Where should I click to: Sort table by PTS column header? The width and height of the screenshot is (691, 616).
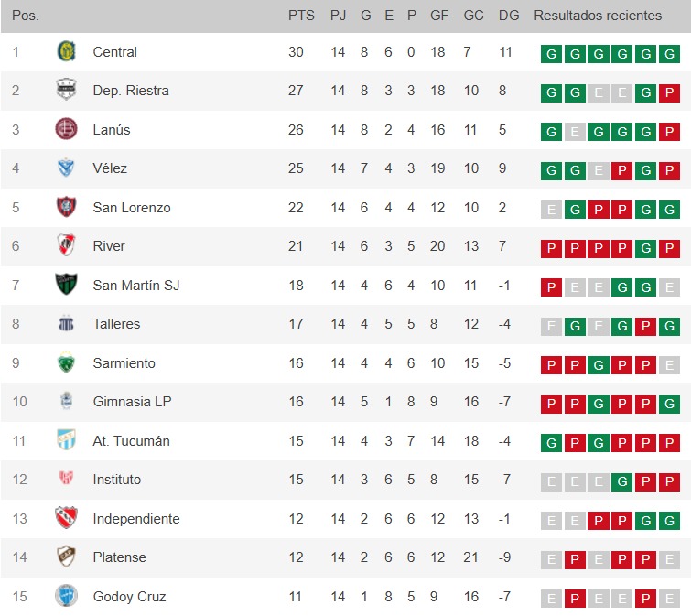[301, 16]
